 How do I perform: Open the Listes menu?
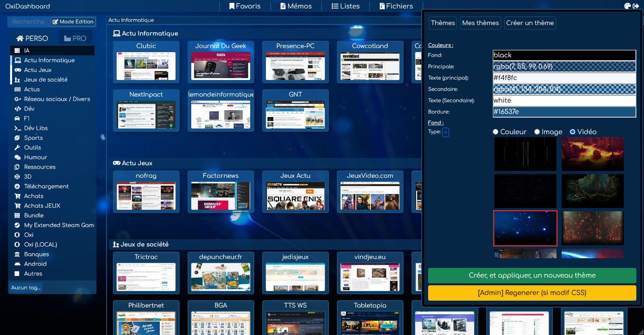coord(345,6)
